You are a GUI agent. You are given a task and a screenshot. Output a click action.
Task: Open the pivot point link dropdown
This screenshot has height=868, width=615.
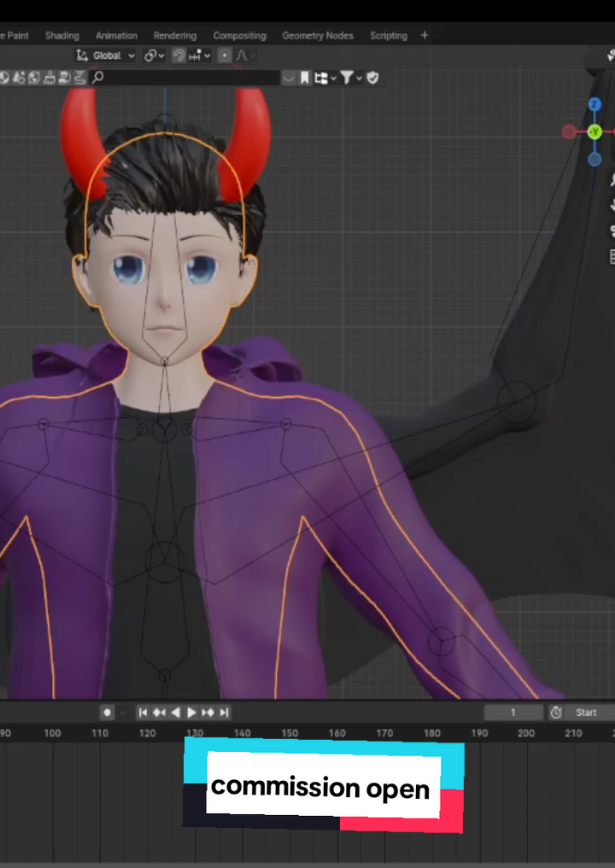[x=154, y=55]
